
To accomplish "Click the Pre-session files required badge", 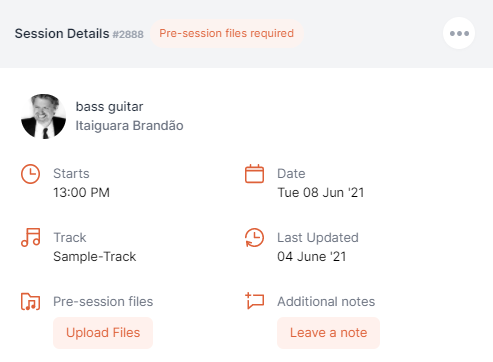I will [x=227, y=33].
